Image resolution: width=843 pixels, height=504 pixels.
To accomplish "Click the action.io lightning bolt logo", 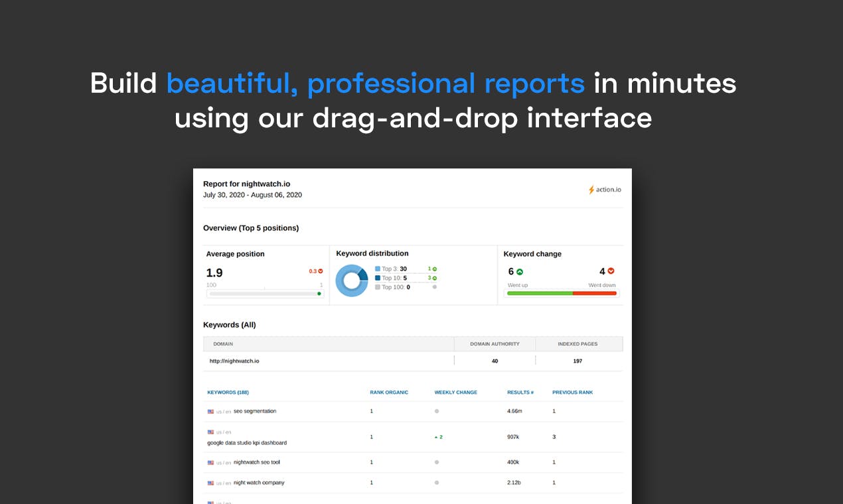I will [591, 190].
